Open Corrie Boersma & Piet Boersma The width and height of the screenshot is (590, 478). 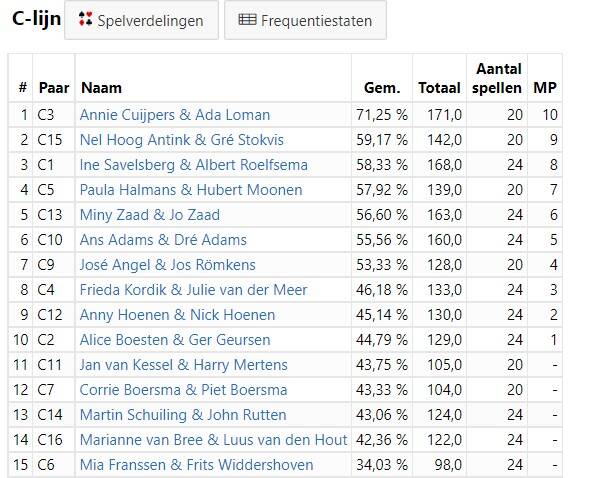[x=183, y=390]
